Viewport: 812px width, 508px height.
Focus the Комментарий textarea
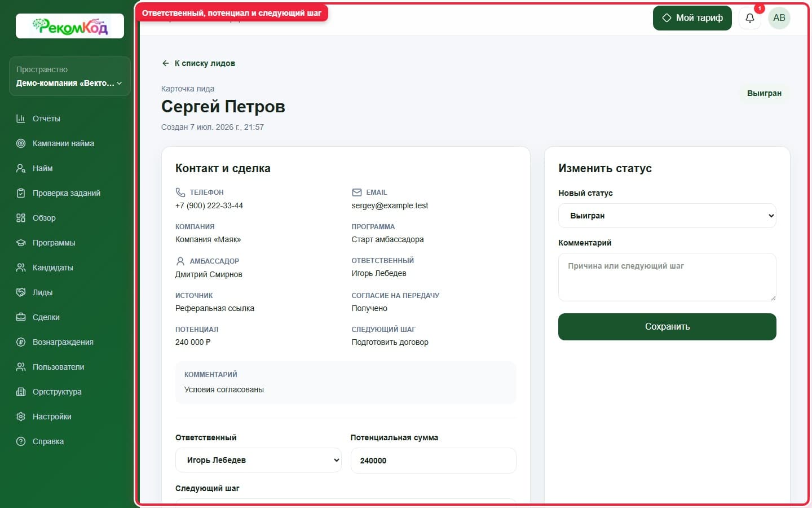click(667, 277)
